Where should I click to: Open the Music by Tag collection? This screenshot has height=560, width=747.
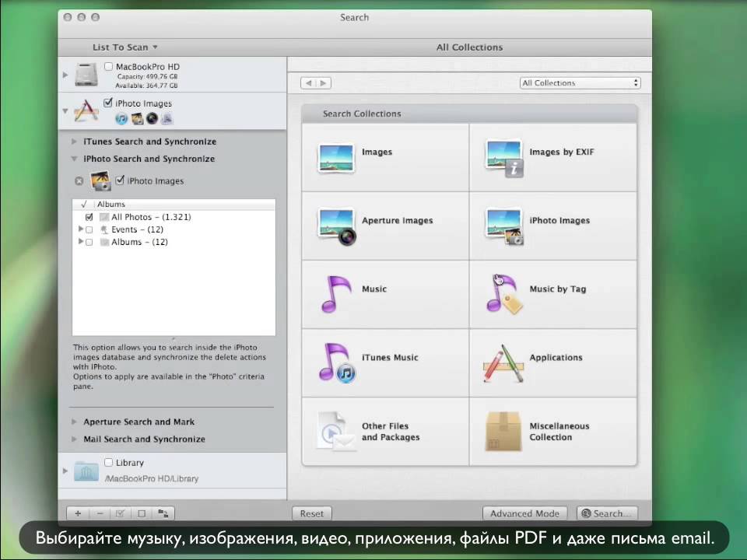coord(553,294)
